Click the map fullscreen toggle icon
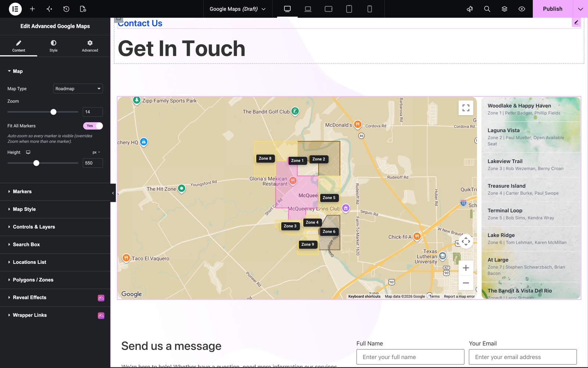The height and width of the screenshot is (368, 588). coord(466,108)
